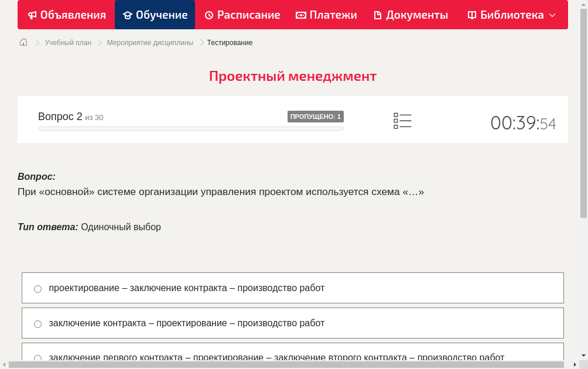Click the home icon in the breadcrumb
Image resolution: width=588 pixels, height=369 pixels.
pyautogui.click(x=23, y=42)
